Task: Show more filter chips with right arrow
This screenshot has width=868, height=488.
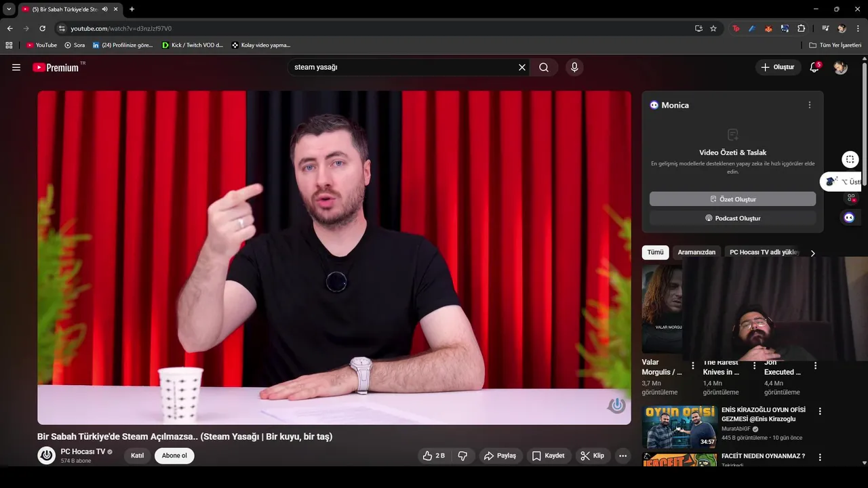Action: coord(812,253)
